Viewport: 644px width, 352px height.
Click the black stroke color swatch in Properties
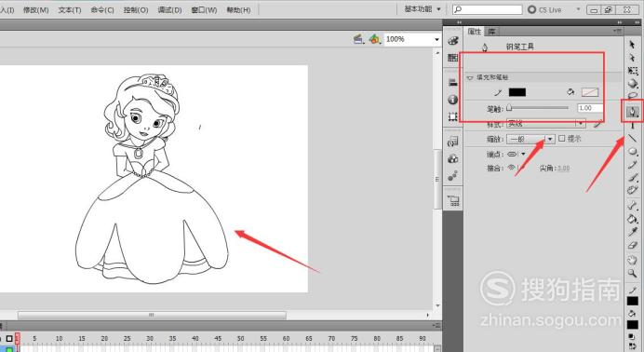(517, 92)
